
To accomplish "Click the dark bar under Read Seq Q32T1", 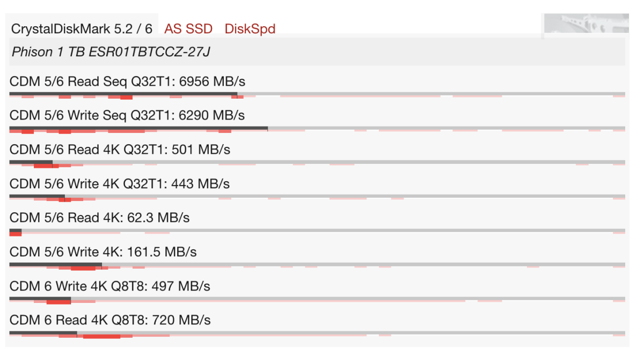I will coord(123,94).
